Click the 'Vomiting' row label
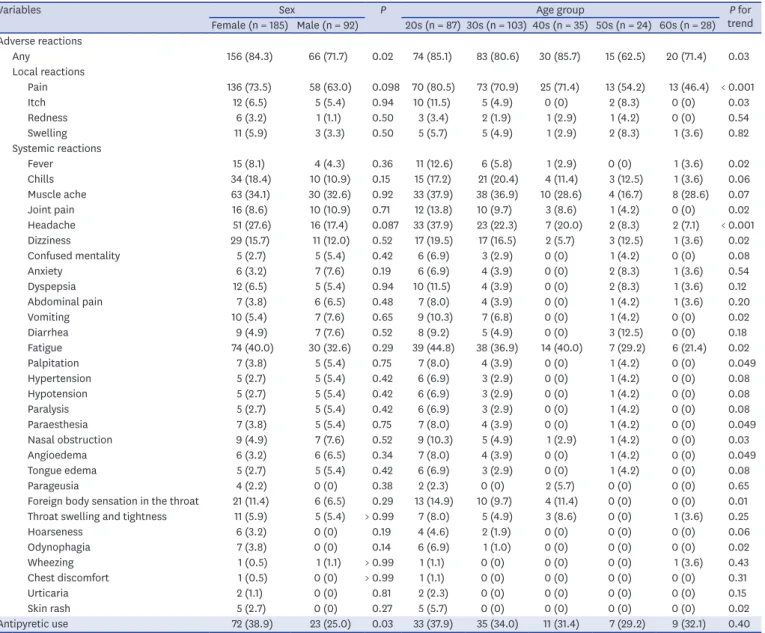 (x=48, y=317)
